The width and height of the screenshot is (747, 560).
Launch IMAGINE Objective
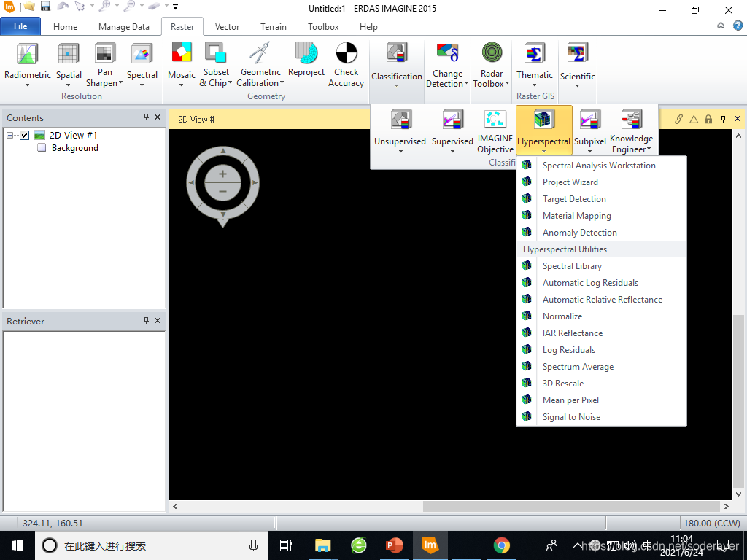pyautogui.click(x=495, y=130)
